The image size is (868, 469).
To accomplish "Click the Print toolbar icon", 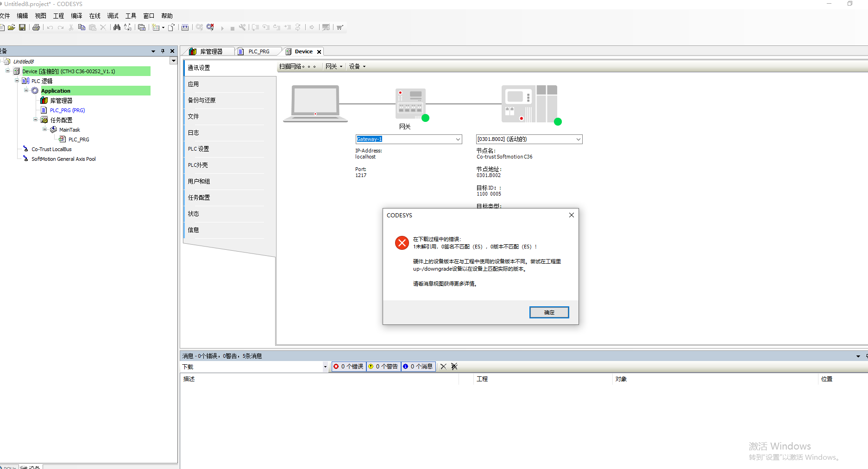I will pos(36,27).
